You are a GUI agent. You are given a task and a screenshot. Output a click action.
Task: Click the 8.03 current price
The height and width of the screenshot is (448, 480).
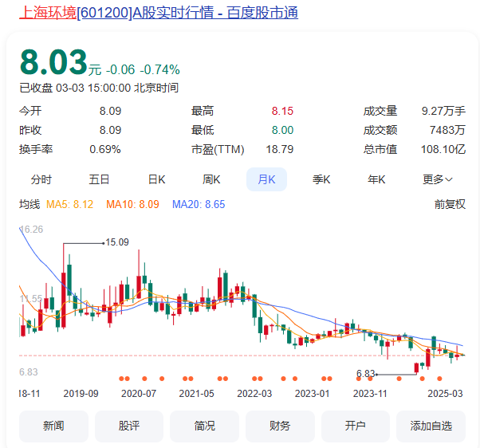pyautogui.click(x=54, y=62)
